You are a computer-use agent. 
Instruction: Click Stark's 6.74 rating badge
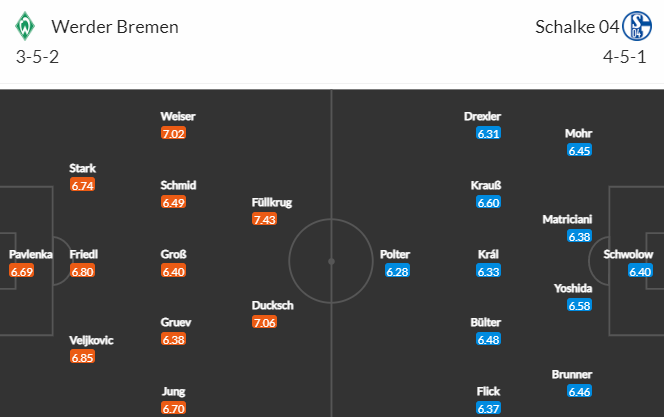click(x=82, y=185)
